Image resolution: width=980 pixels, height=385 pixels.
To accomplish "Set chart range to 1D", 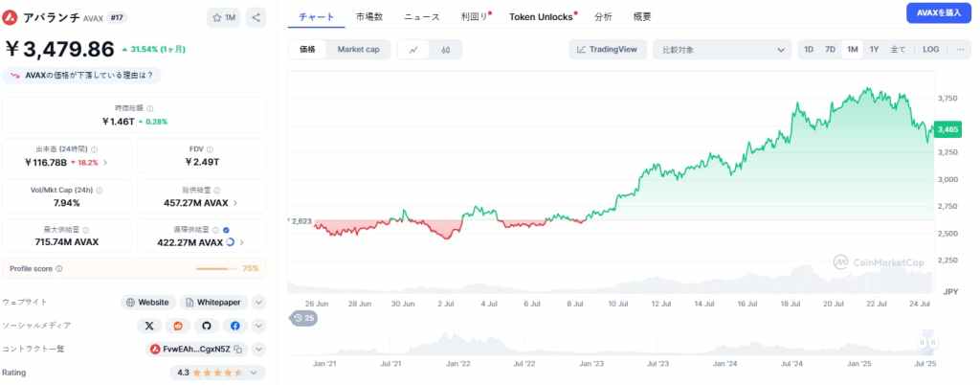I will [809, 50].
